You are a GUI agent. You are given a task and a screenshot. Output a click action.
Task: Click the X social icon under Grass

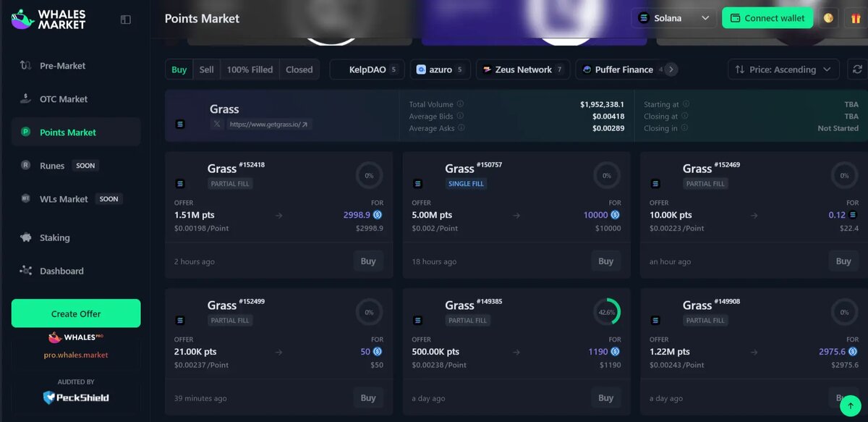pos(216,125)
